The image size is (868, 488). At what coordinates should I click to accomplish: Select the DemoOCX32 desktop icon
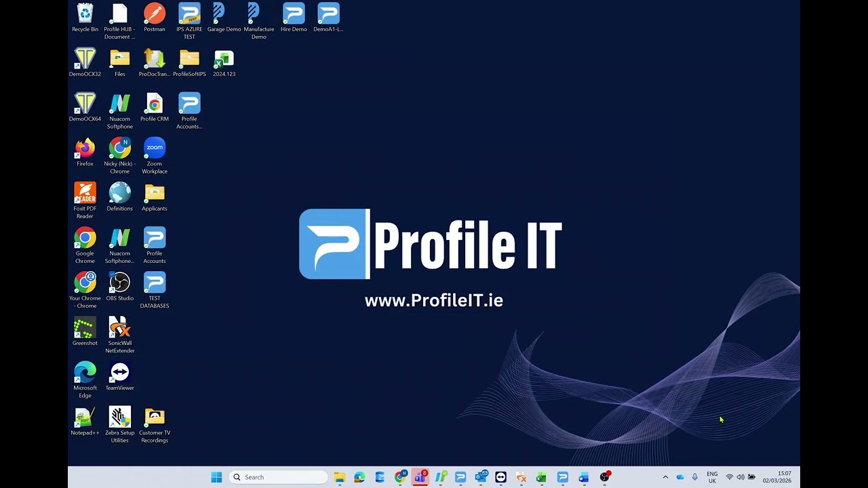pos(85,62)
